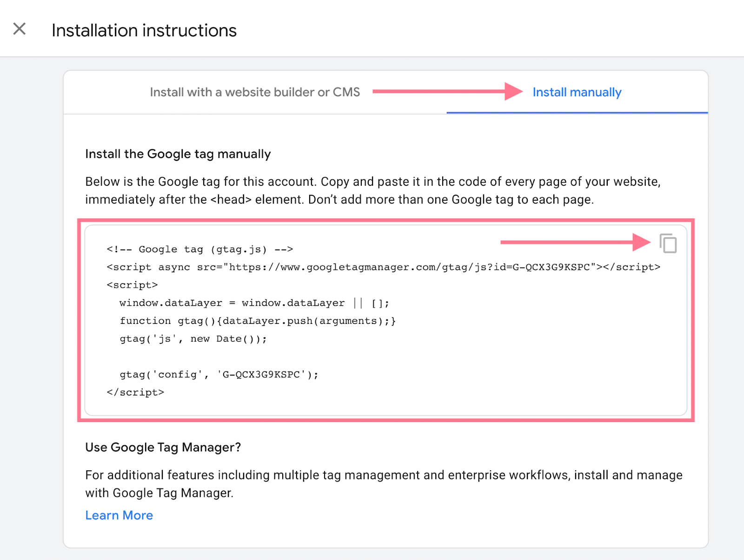This screenshot has width=744, height=560.
Task: Click the gtag('config', 'G-QCX3G9KSPC') line
Action: pyautogui.click(x=219, y=375)
